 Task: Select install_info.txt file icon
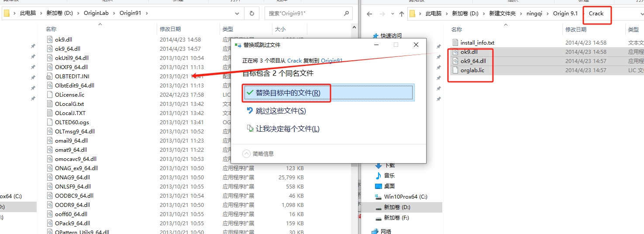click(x=455, y=43)
